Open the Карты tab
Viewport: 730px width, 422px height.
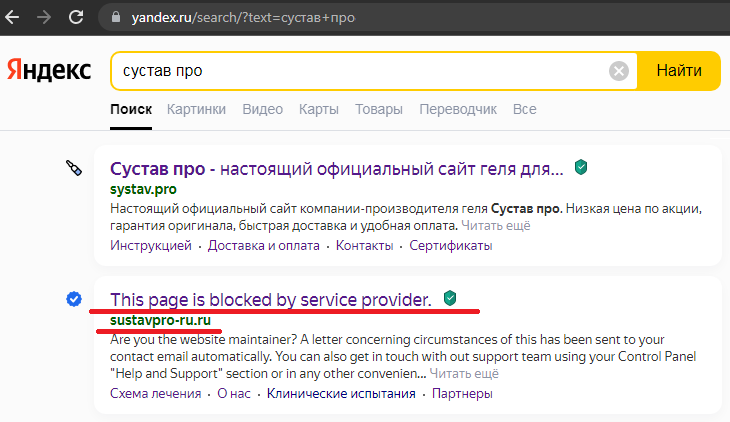(319, 109)
